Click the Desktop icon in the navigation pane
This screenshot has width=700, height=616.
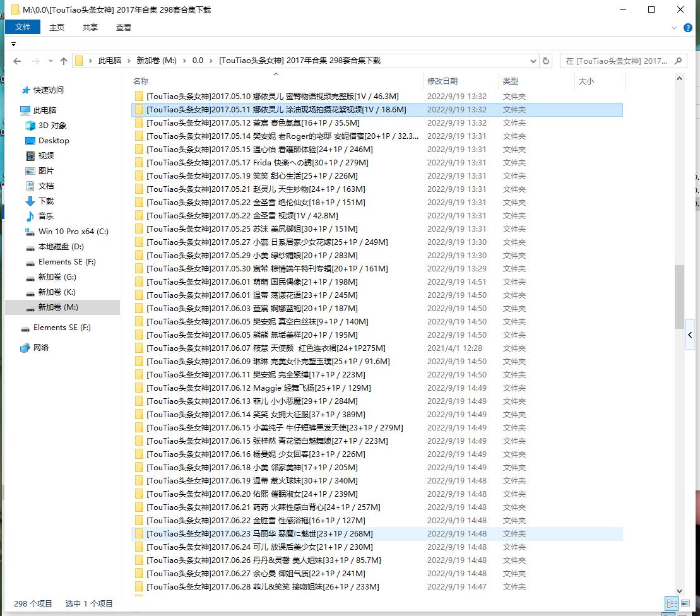tap(30, 141)
